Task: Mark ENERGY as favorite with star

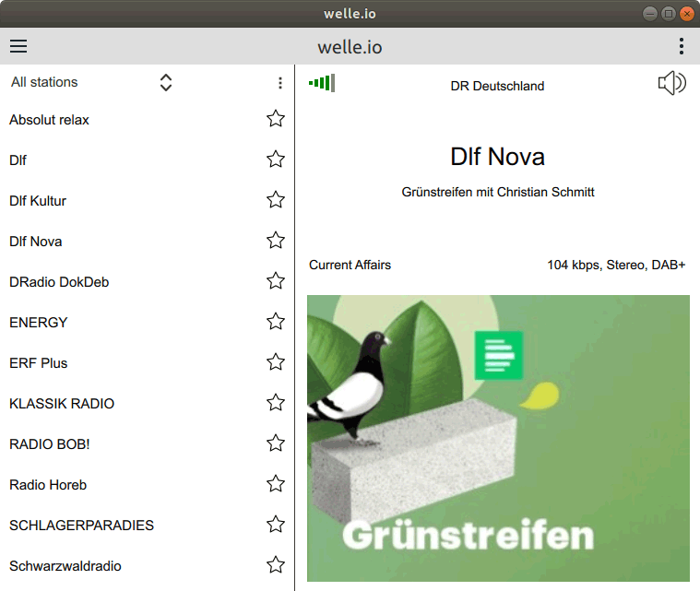Action: pos(275,322)
